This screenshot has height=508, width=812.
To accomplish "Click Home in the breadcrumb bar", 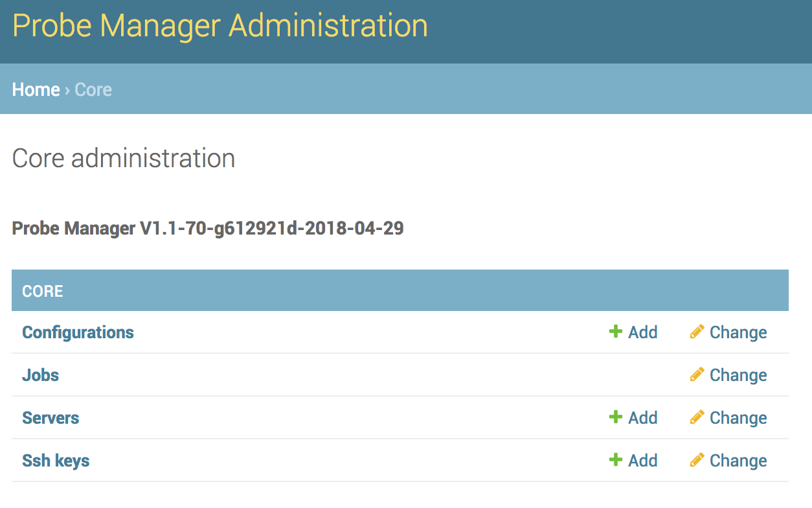I will pyautogui.click(x=36, y=89).
